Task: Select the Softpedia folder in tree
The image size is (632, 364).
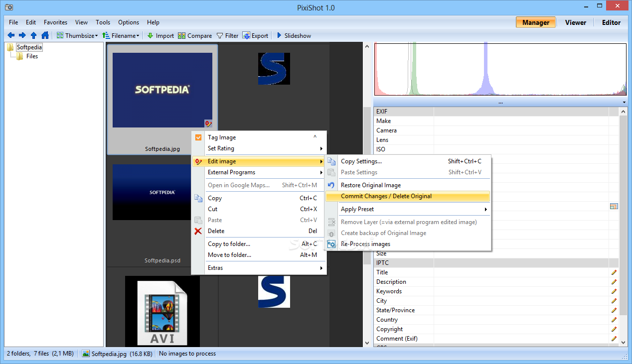Action: point(29,47)
